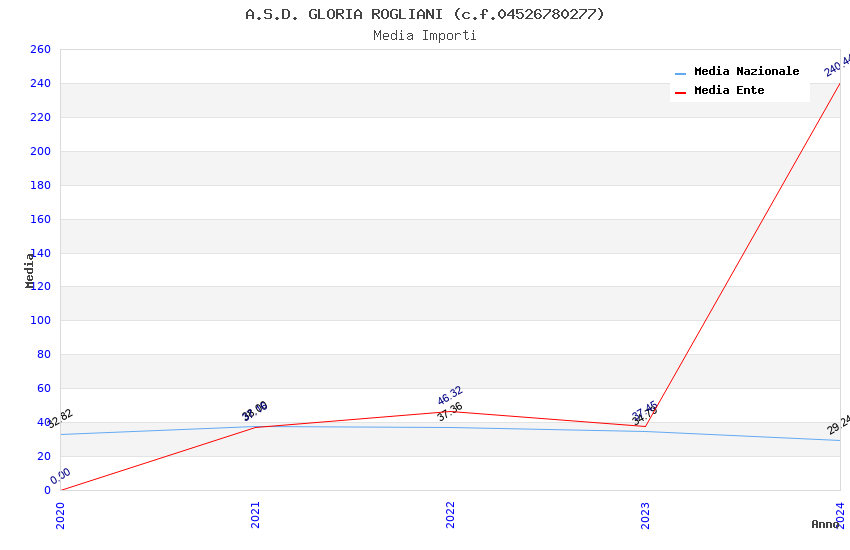
Task: Click the red Media Ente legend swatch
Action: coord(680,93)
